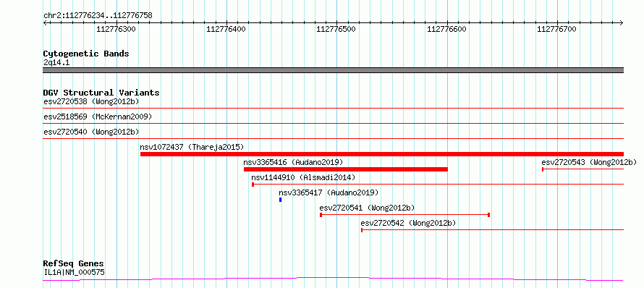Click the nsv1144910 (Alsmadi2014) label
This screenshot has width=644, height=288.
[303, 177]
